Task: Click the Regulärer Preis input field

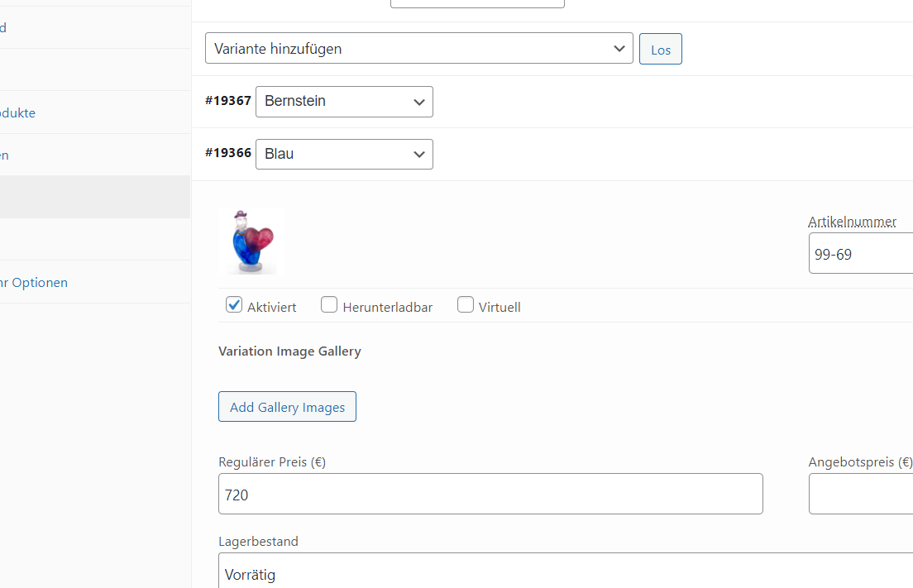Action: point(490,495)
